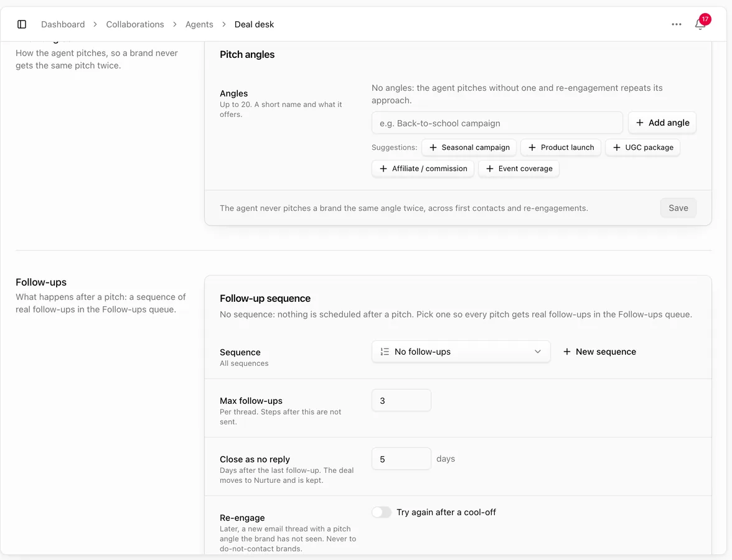Go to Collaborations breadcrumb
This screenshot has height=560, width=732.
[x=135, y=24]
